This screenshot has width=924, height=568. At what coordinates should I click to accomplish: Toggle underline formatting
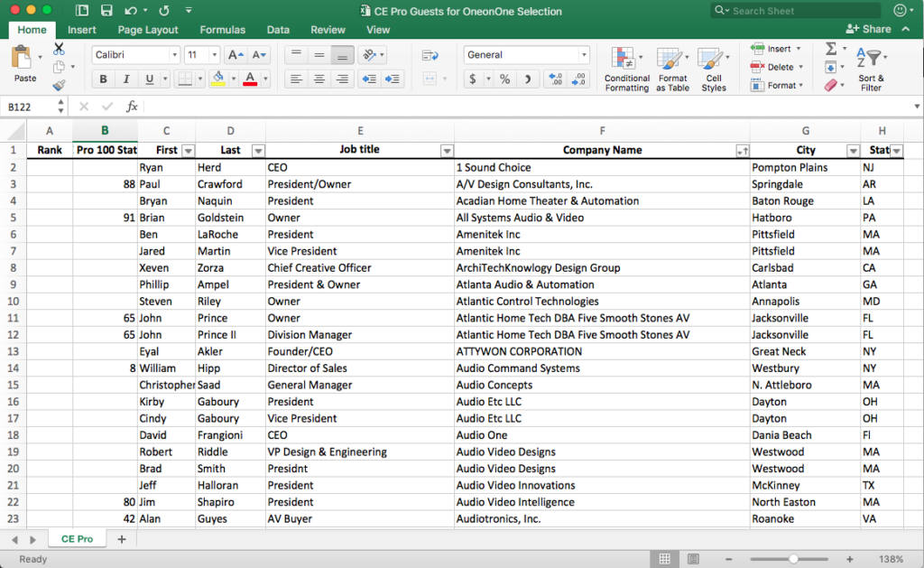[149, 79]
